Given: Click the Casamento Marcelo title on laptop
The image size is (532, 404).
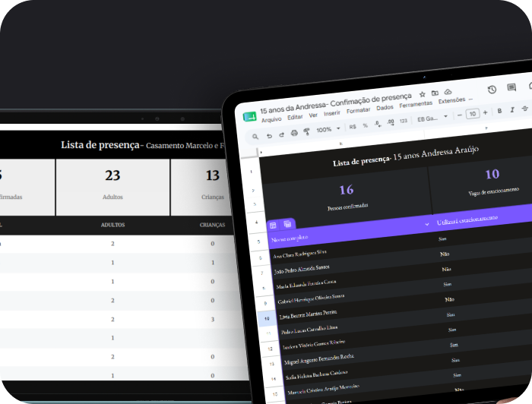Looking at the screenshot, I should [185, 146].
